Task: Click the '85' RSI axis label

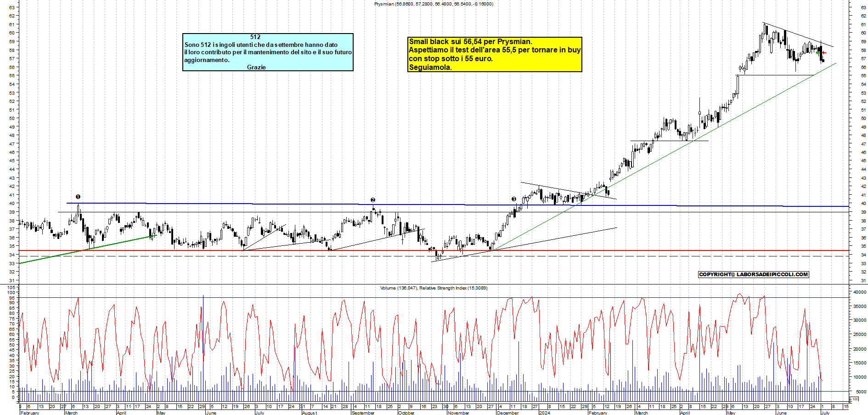Action: click(13, 308)
